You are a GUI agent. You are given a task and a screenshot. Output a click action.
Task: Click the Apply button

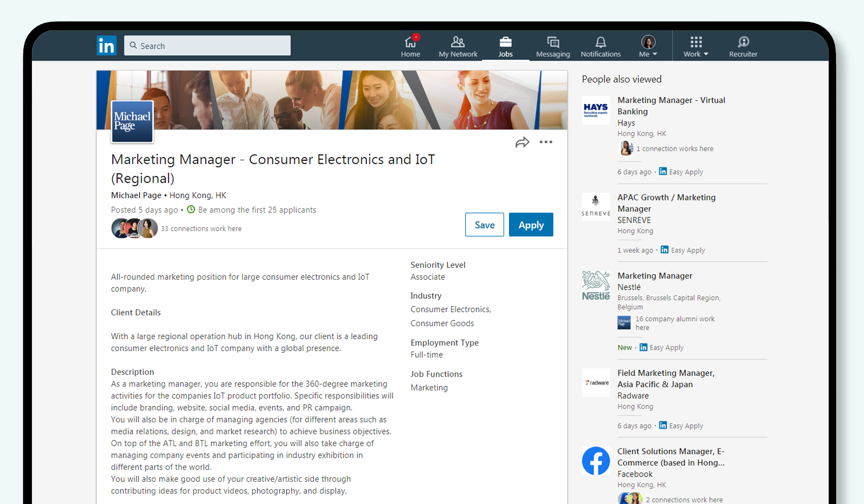click(x=531, y=224)
